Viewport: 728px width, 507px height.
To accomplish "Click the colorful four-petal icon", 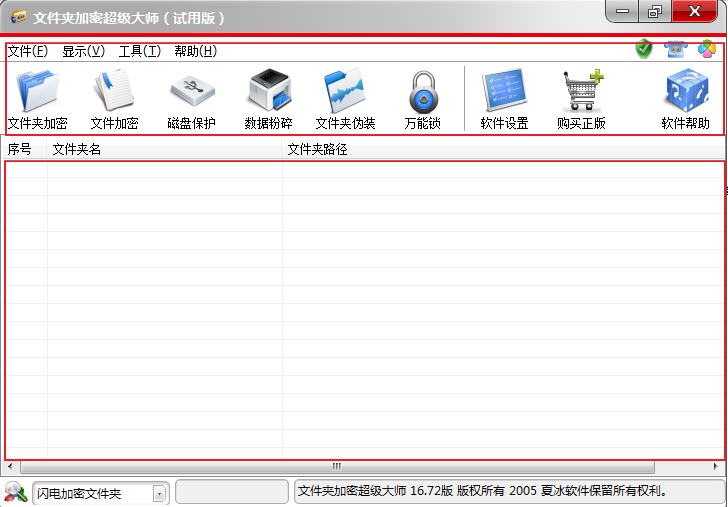I will (707, 49).
